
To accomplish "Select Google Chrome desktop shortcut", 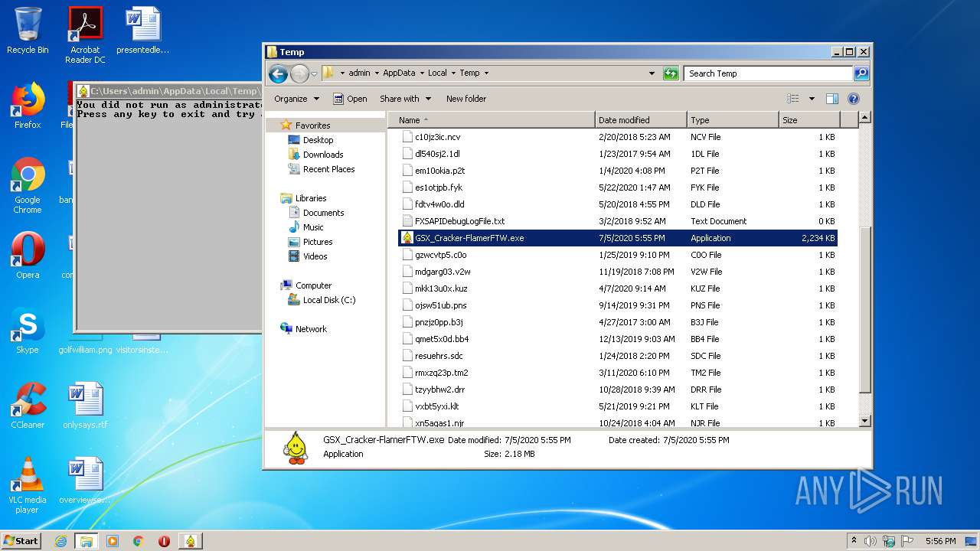I will pyautogui.click(x=28, y=185).
